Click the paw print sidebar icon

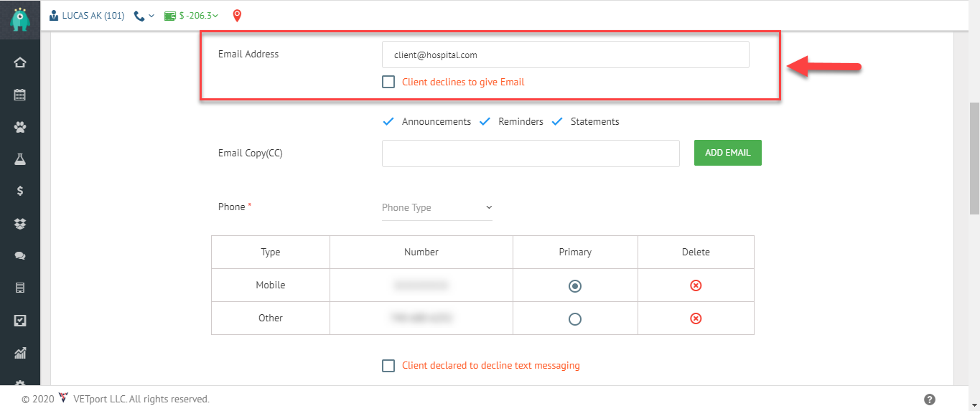point(20,127)
